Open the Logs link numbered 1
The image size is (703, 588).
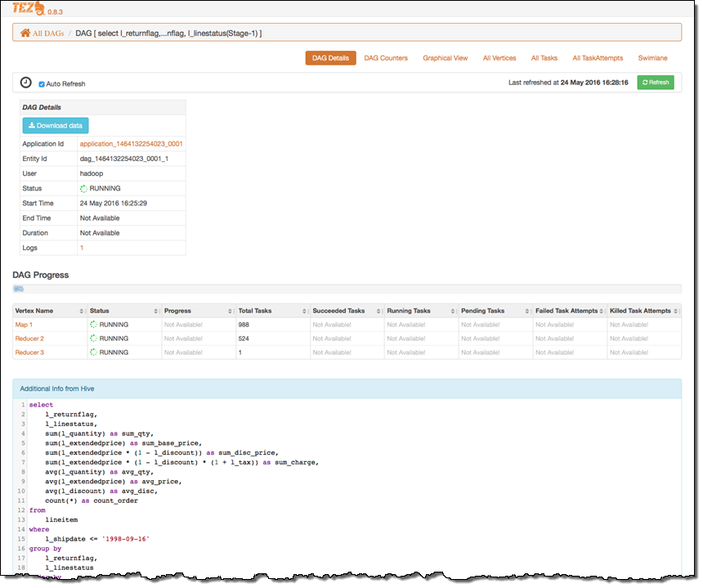[x=82, y=248]
